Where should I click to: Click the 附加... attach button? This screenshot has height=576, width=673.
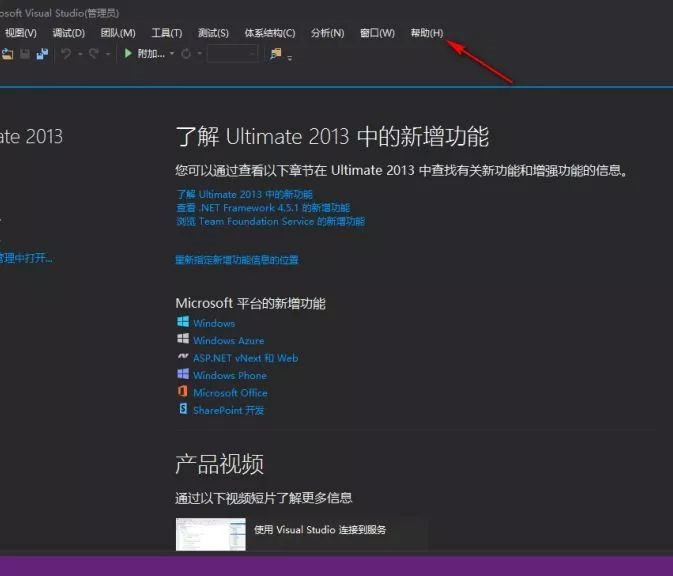[x=151, y=54]
